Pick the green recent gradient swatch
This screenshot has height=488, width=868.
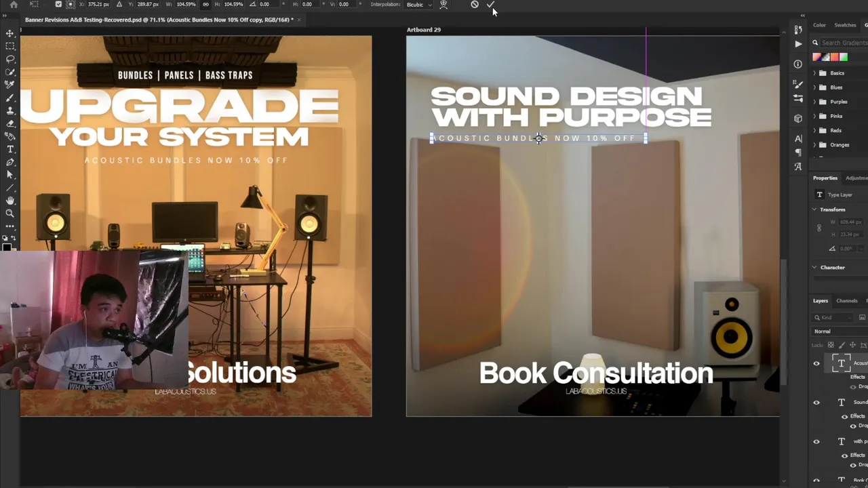coord(843,58)
